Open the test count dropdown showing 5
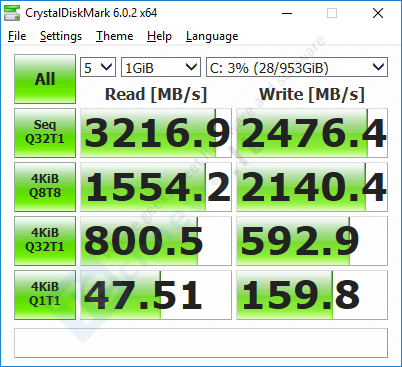The height and width of the screenshot is (367, 402). point(98,67)
